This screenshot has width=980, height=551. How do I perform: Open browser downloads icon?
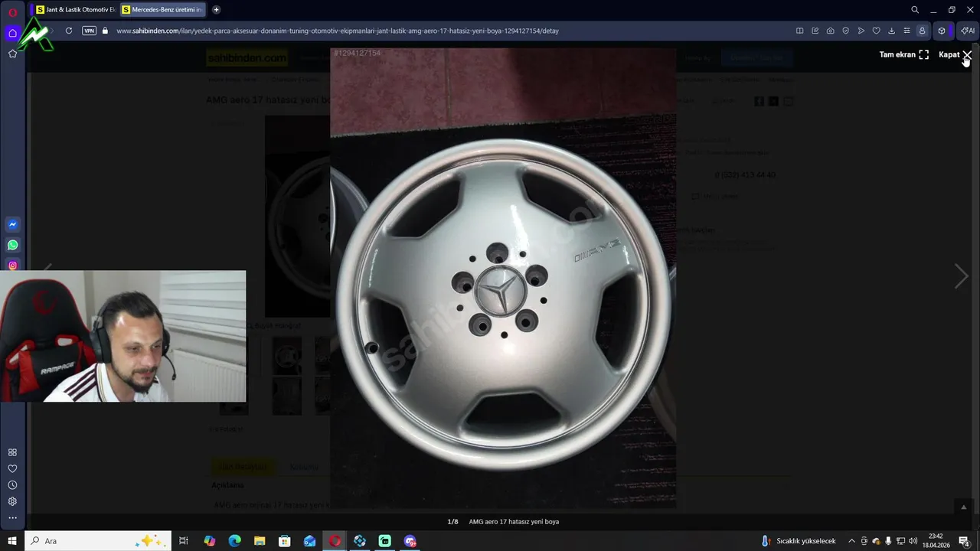click(891, 31)
